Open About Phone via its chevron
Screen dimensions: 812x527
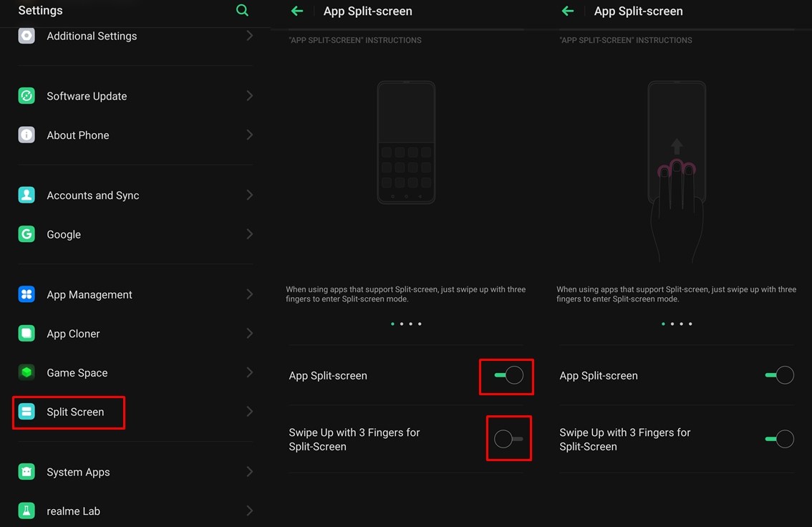pos(250,135)
